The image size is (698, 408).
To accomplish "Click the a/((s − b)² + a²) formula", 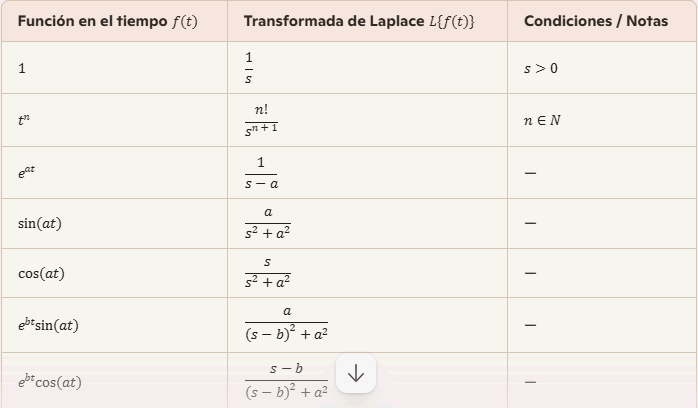I will coord(286,323).
